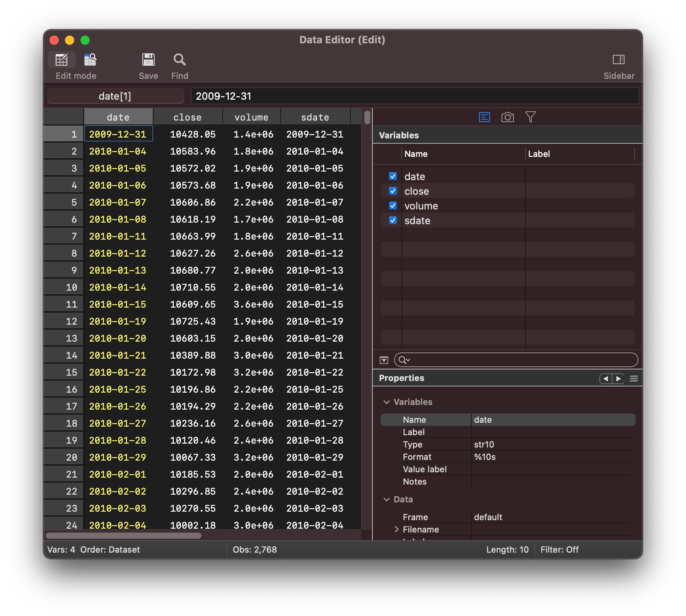The height and width of the screenshot is (616, 686).
Task: Click the horizontal scrollbar below the data grid
Action: pos(124,535)
